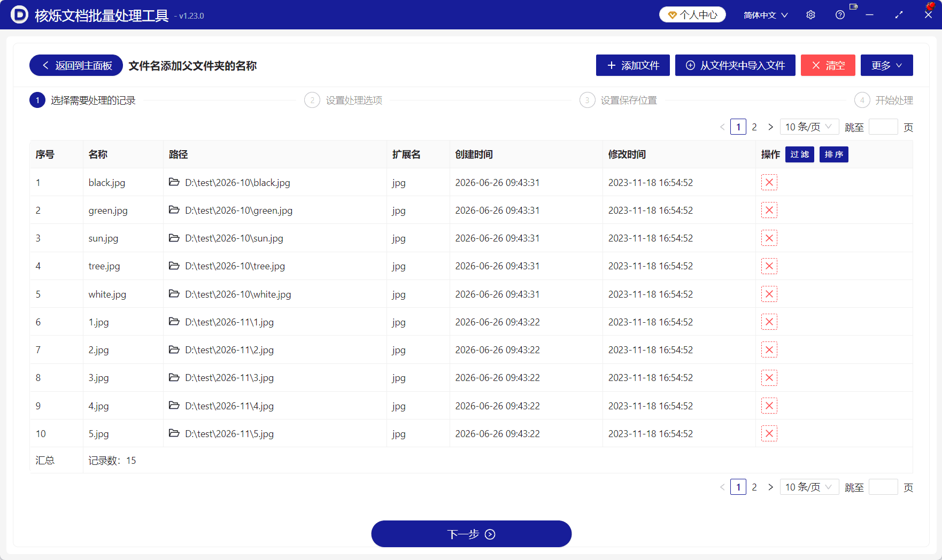
Task: Open folder icon for sun.jpg path
Action: (174, 238)
